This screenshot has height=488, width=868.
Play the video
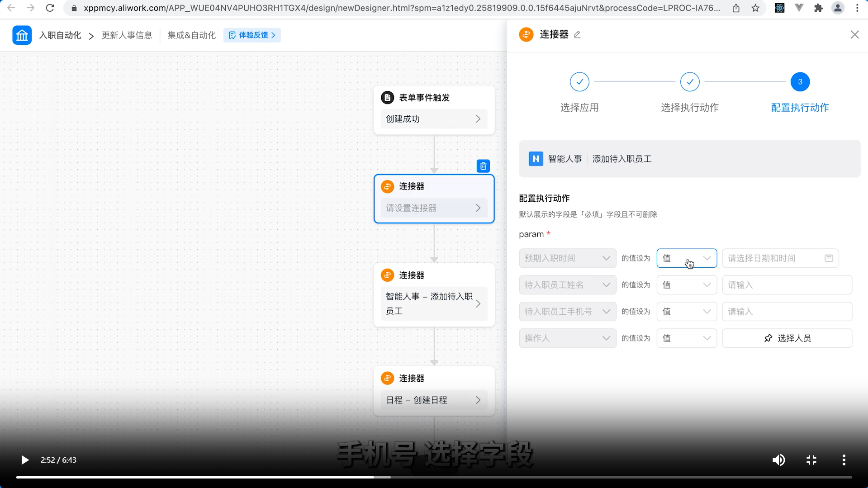point(25,460)
